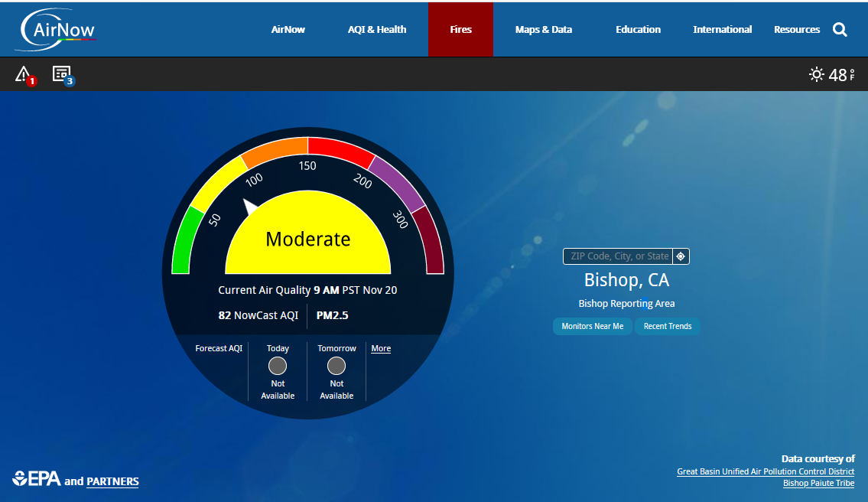
Task: Click Today's forecast AQI circle
Action: click(278, 366)
